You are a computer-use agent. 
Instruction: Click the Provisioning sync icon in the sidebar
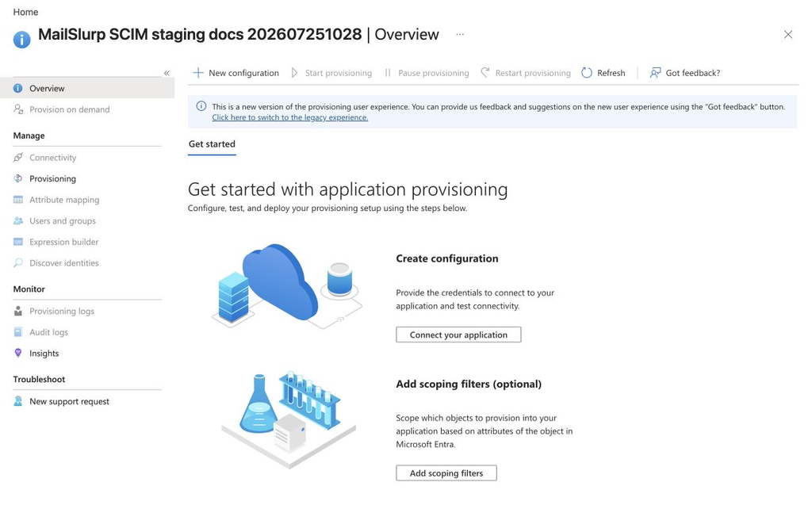click(x=18, y=178)
